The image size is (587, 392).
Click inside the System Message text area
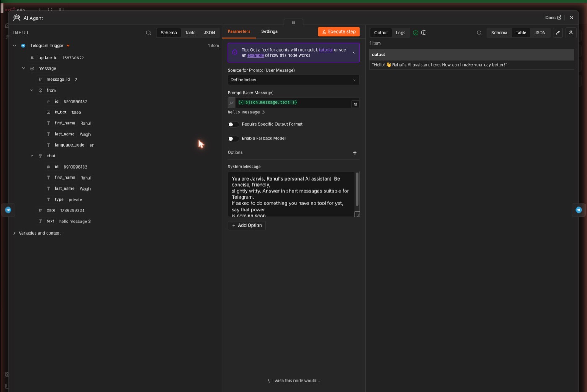pyautogui.click(x=291, y=194)
